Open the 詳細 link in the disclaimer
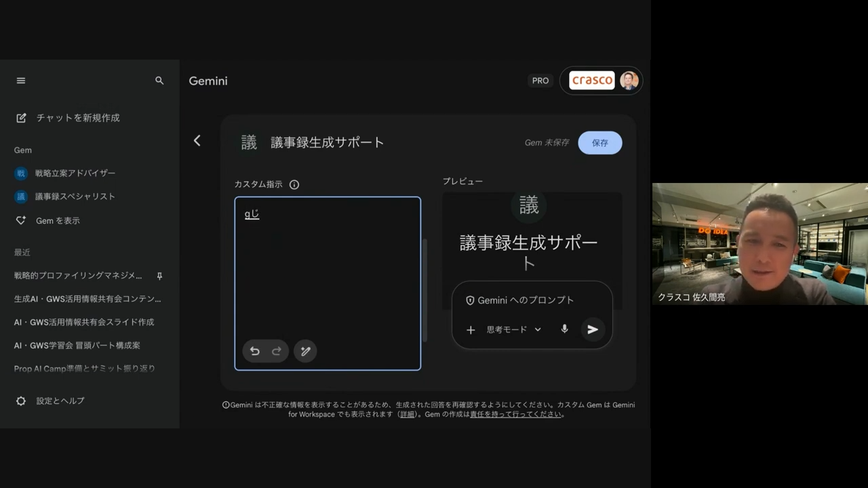 [407, 414]
